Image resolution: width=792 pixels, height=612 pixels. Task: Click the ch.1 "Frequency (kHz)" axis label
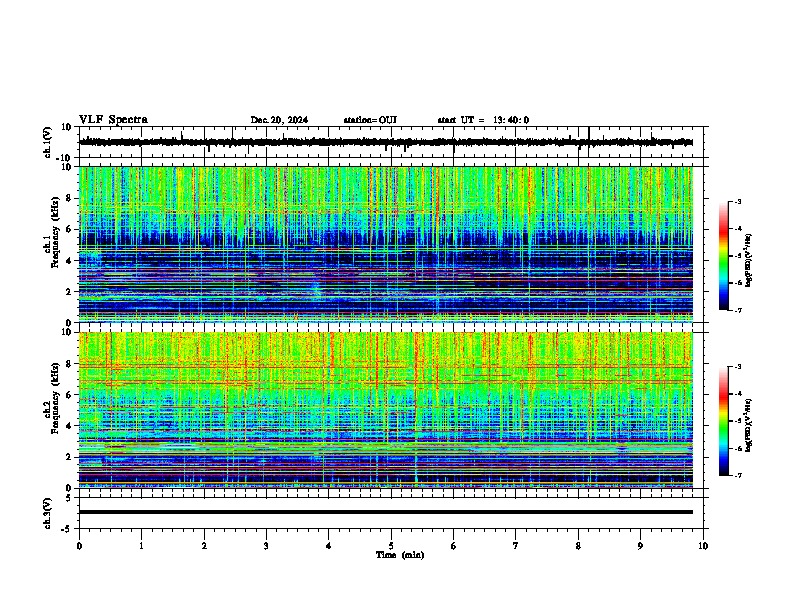[55, 232]
